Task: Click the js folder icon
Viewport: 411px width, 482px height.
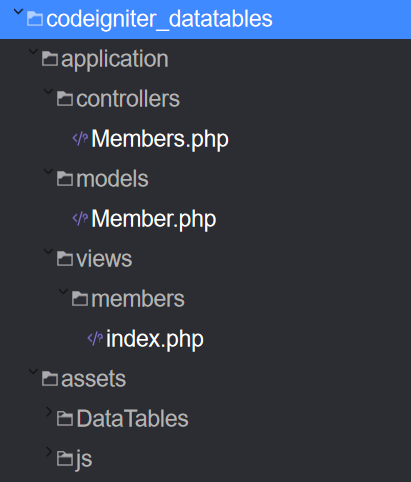Action: pos(65,459)
